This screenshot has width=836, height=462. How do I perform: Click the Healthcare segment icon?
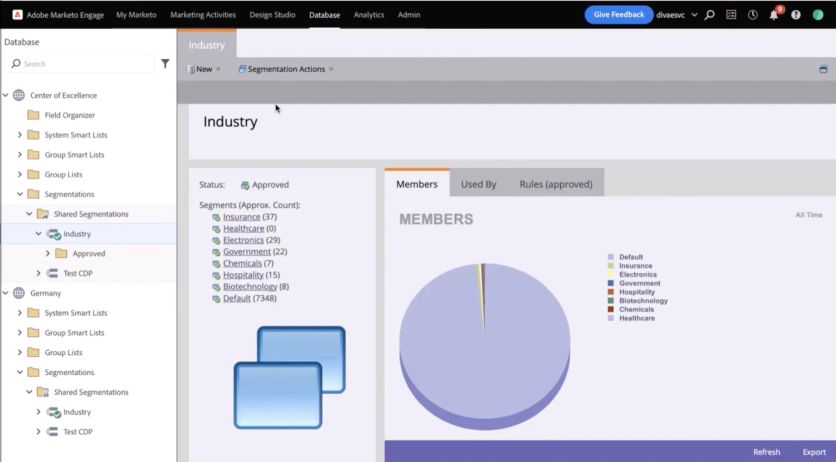[x=216, y=229]
